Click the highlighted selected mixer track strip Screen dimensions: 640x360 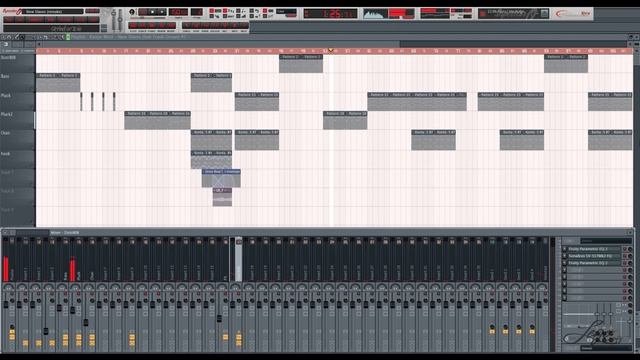238,259
